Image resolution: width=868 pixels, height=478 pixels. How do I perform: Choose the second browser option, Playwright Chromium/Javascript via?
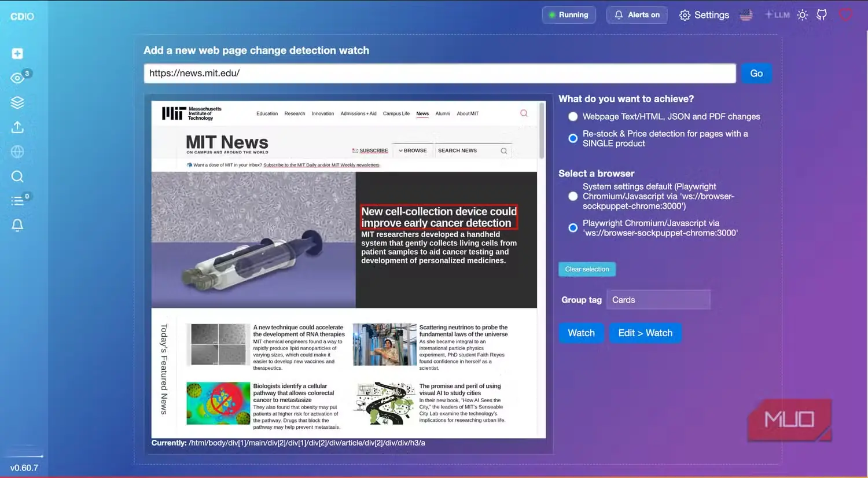point(573,228)
